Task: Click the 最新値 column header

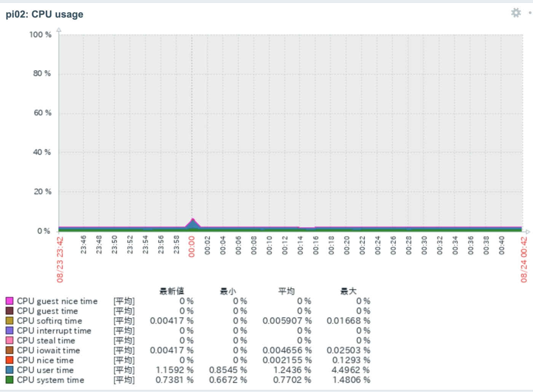Action: [x=172, y=291]
